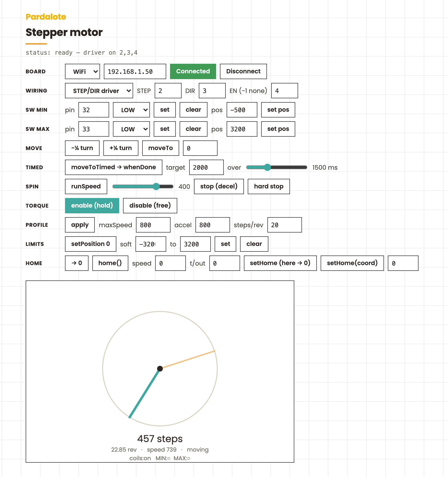Click setHome (here → 0) button

[280, 263]
